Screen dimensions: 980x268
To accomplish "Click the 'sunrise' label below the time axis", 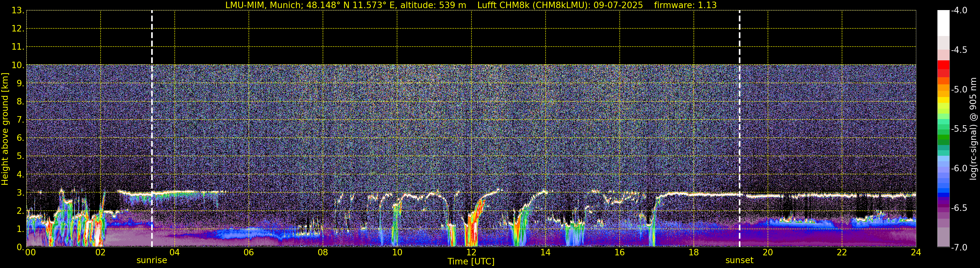I will [152, 261].
